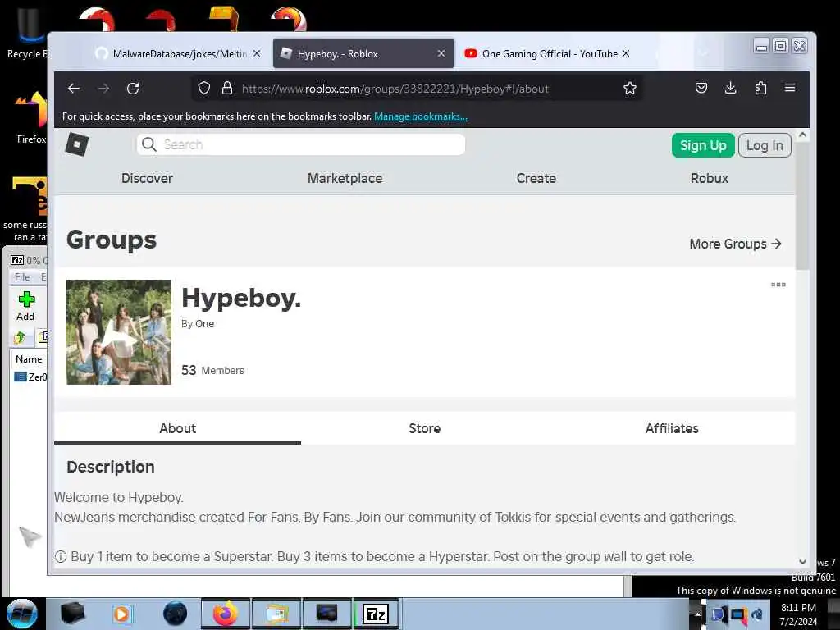
Task: Open group owner One's profile
Action: point(204,323)
